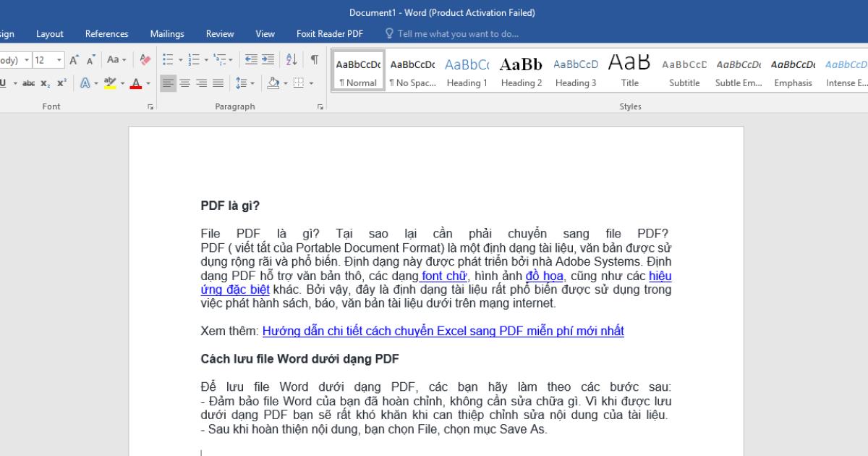Image resolution: width=868 pixels, height=456 pixels.
Task: Select the Clear All Formatting icon
Action: pyautogui.click(x=144, y=59)
